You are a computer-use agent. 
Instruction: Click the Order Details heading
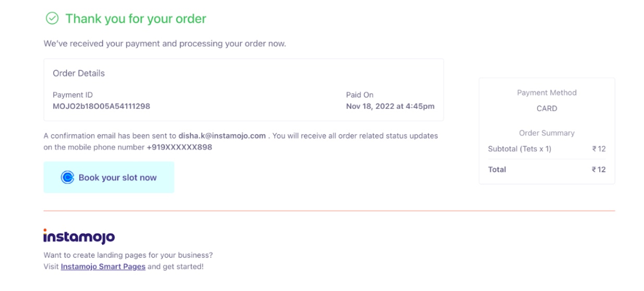(79, 73)
